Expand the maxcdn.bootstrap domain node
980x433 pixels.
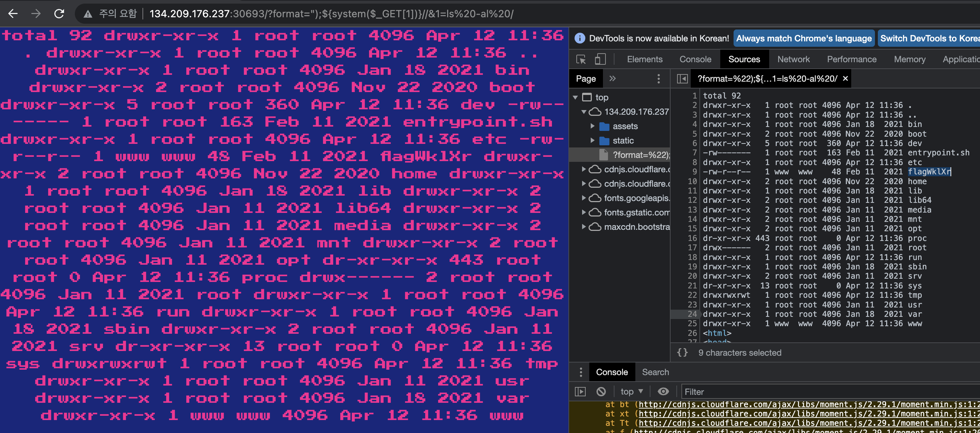tap(584, 227)
